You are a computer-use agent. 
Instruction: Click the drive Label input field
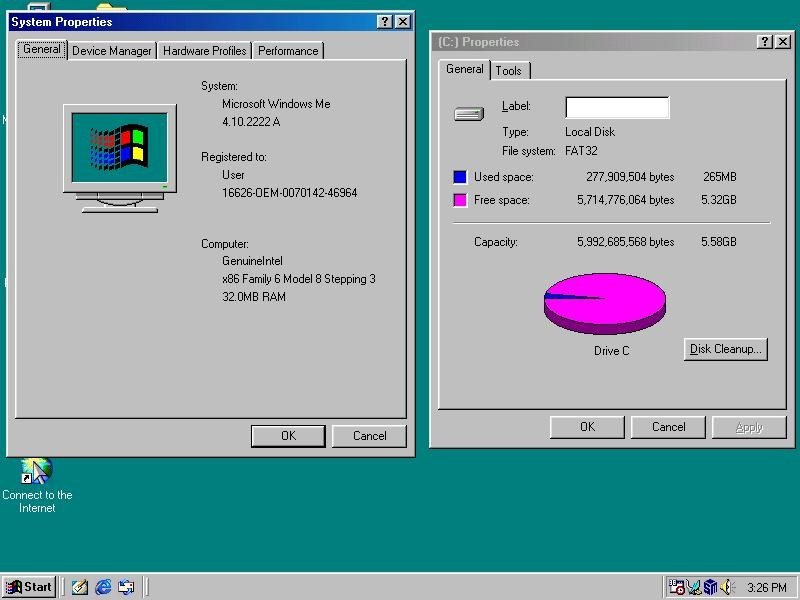coord(617,108)
